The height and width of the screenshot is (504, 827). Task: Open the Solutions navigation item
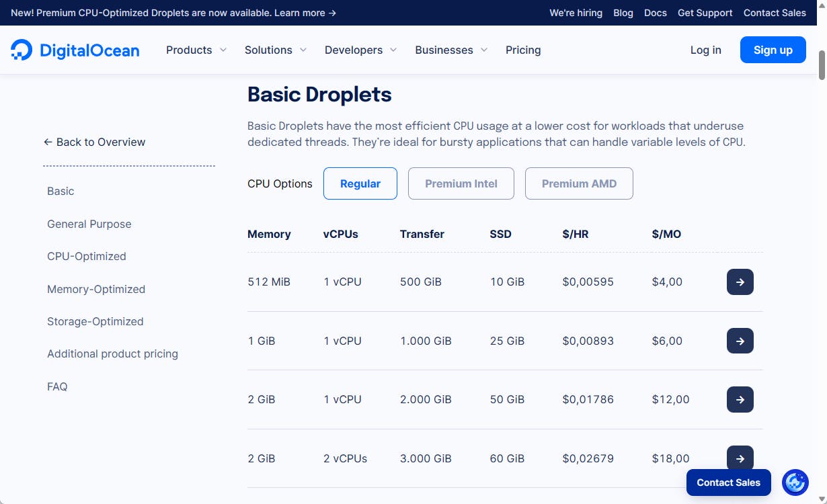(268, 50)
